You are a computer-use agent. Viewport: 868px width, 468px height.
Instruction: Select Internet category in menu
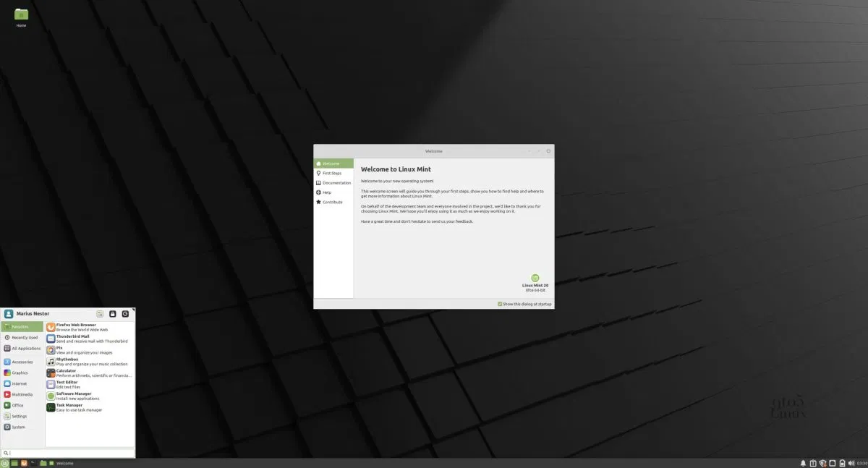pyautogui.click(x=22, y=383)
